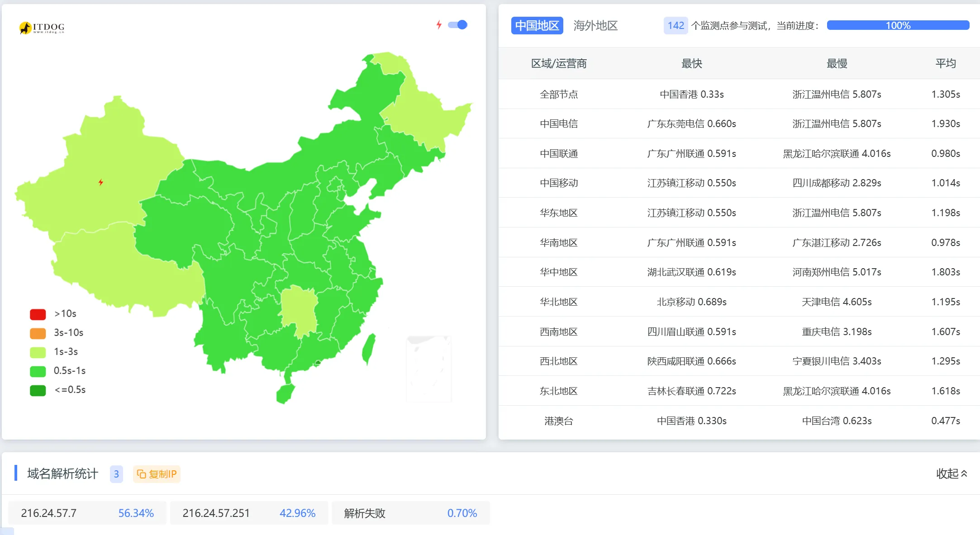Click the red >10s legend swatch
980x535 pixels.
[x=38, y=314]
